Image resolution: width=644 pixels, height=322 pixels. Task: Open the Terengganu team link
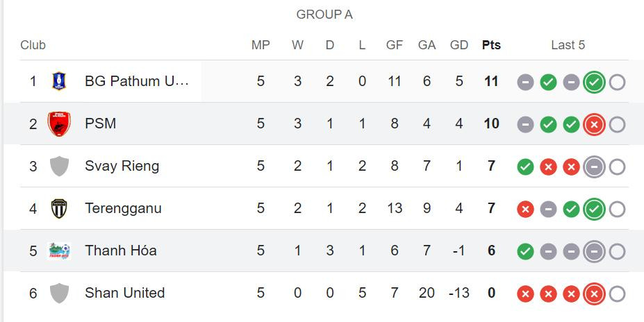[123, 208]
